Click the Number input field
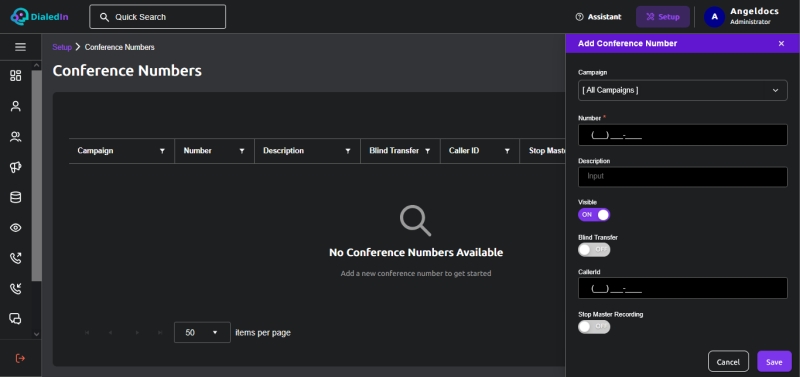Image resolution: width=800 pixels, height=377 pixels. (683, 135)
